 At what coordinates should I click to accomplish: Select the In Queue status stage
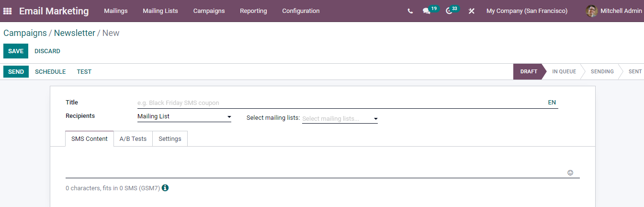tap(564, 72)
